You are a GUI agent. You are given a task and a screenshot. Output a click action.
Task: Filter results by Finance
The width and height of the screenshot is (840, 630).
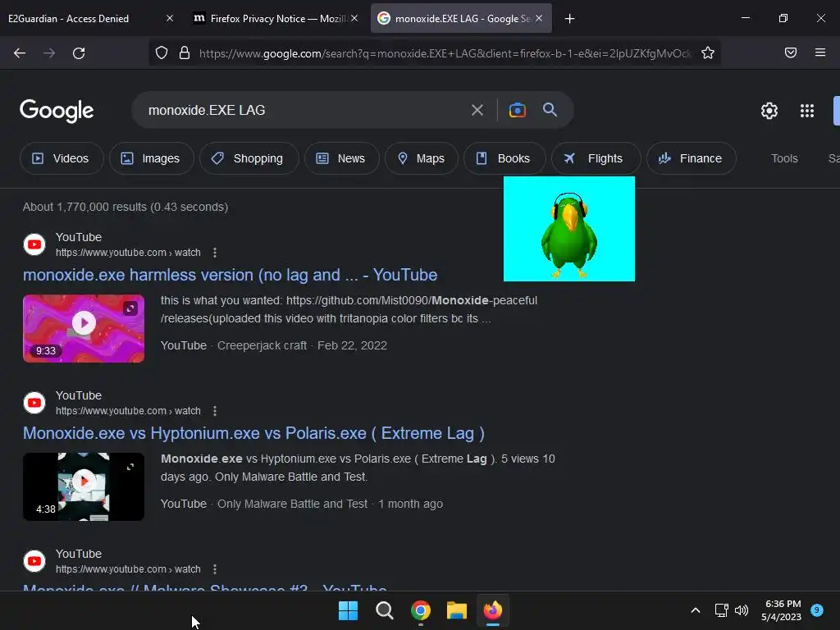pyautogui.click(x=691, y=158)
